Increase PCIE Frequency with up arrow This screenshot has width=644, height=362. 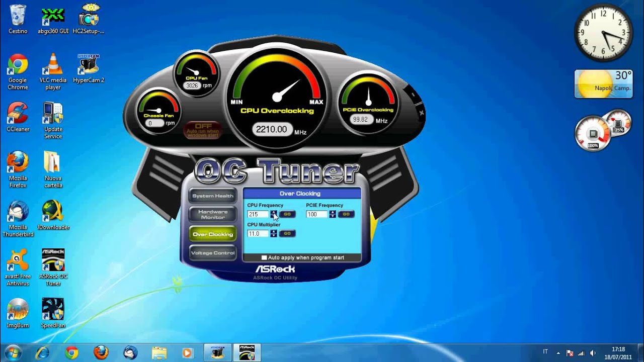tap(333, 212)
